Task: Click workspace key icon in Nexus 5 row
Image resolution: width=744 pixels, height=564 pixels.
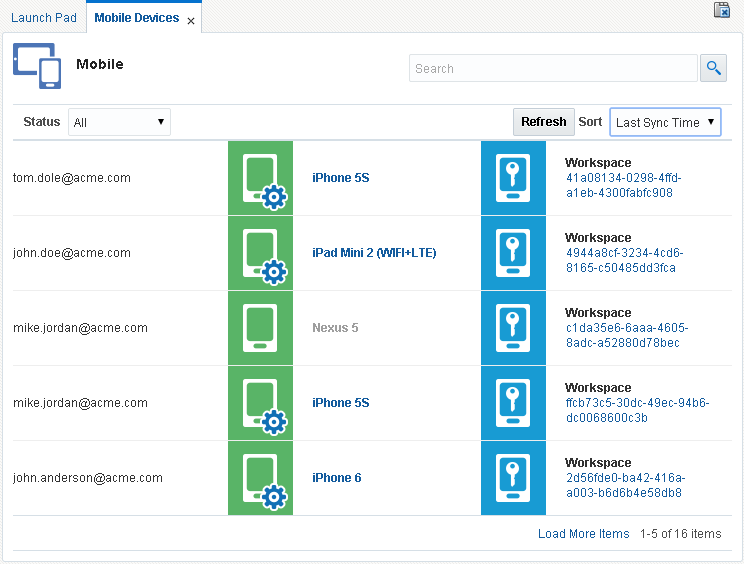Action: pos(513,328)
